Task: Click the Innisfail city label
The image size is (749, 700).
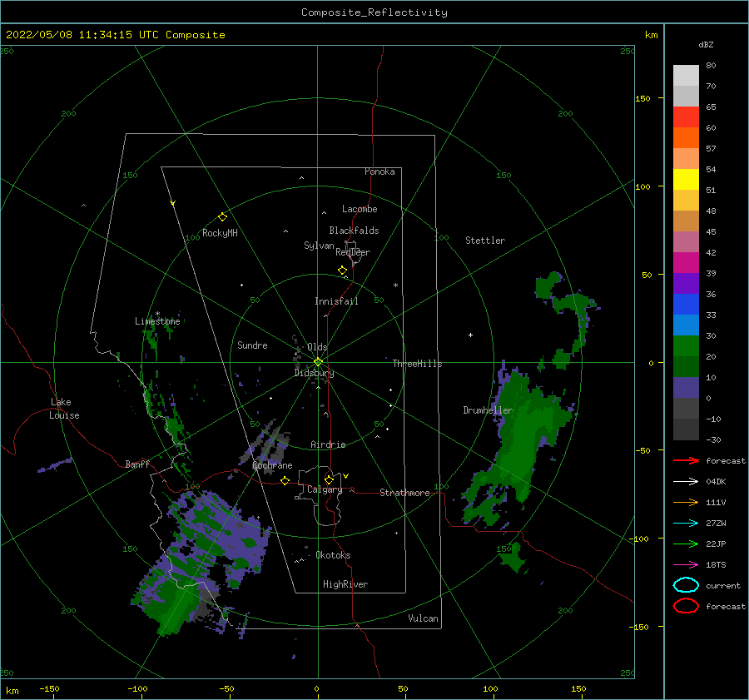Action: tap(336, 301)
